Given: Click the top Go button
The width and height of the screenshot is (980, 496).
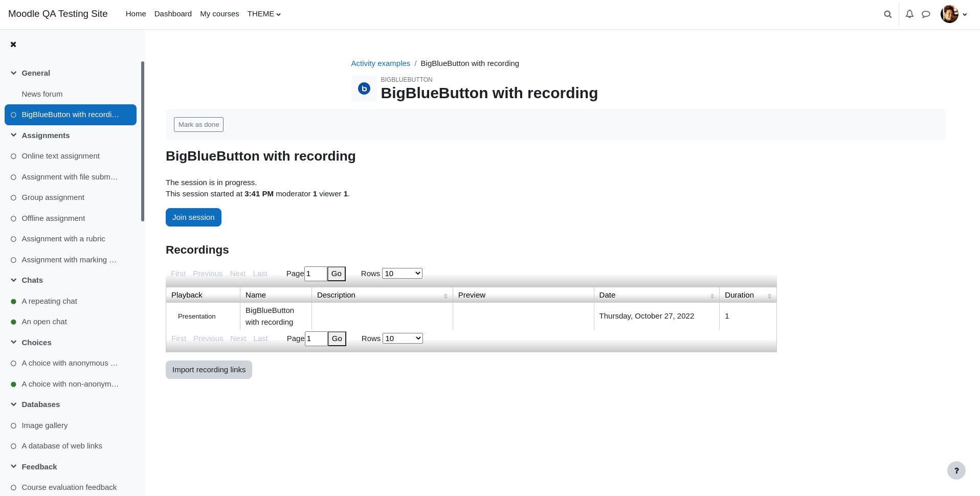Looking at the screenshot, I should tap(337, 274).
